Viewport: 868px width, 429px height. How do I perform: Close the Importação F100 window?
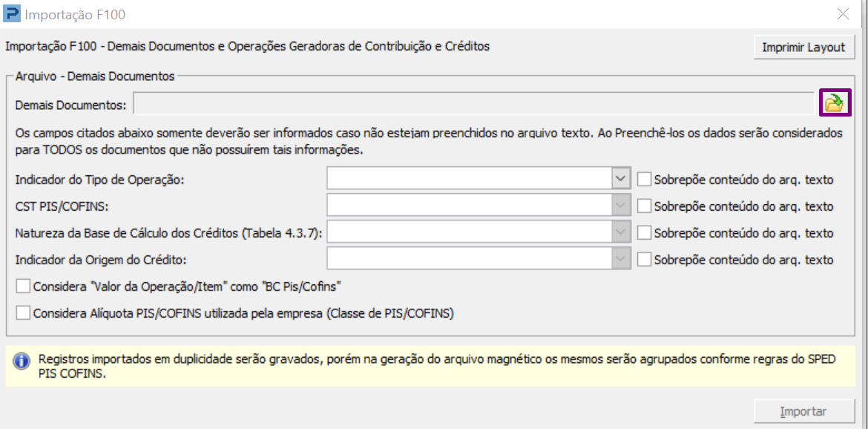pos(843,13)
